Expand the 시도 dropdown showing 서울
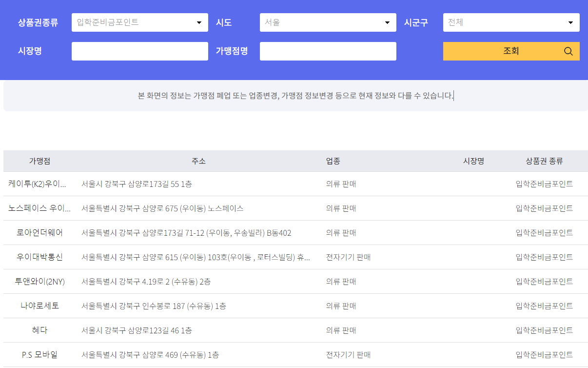 point(387,22)
